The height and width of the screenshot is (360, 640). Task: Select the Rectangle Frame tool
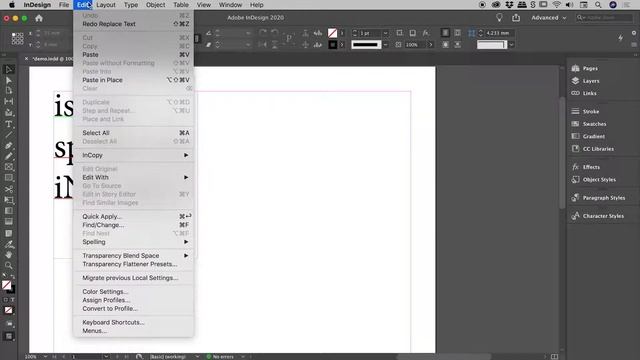click(x=9, y=167)
